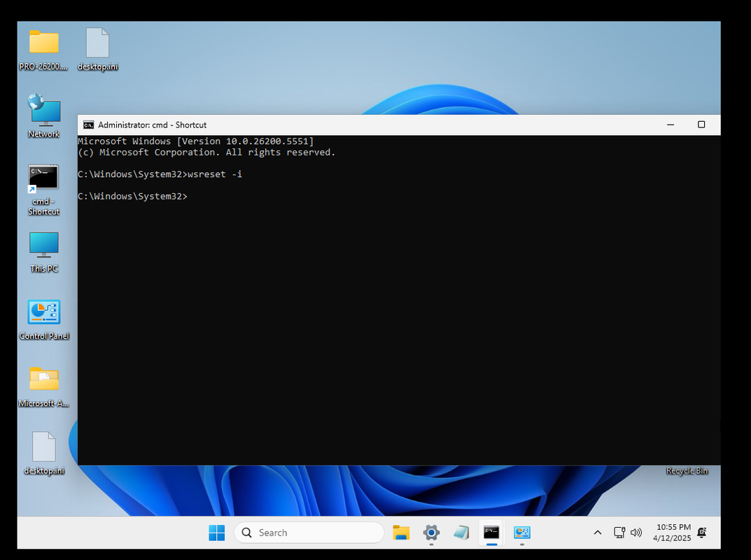Open Control Panel from the taskbar
This screenshot has height=560, width=751.
[x=521, y=533]
